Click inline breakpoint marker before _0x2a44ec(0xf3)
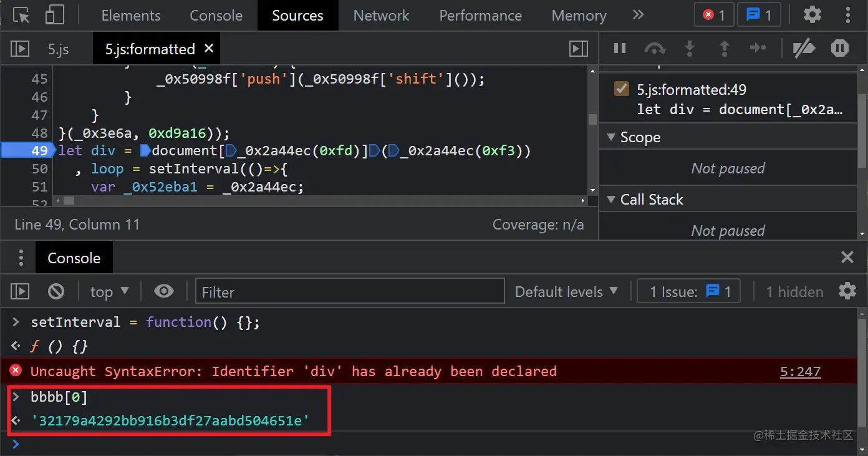Screen dimensions: 868x456 click(393, 150)
